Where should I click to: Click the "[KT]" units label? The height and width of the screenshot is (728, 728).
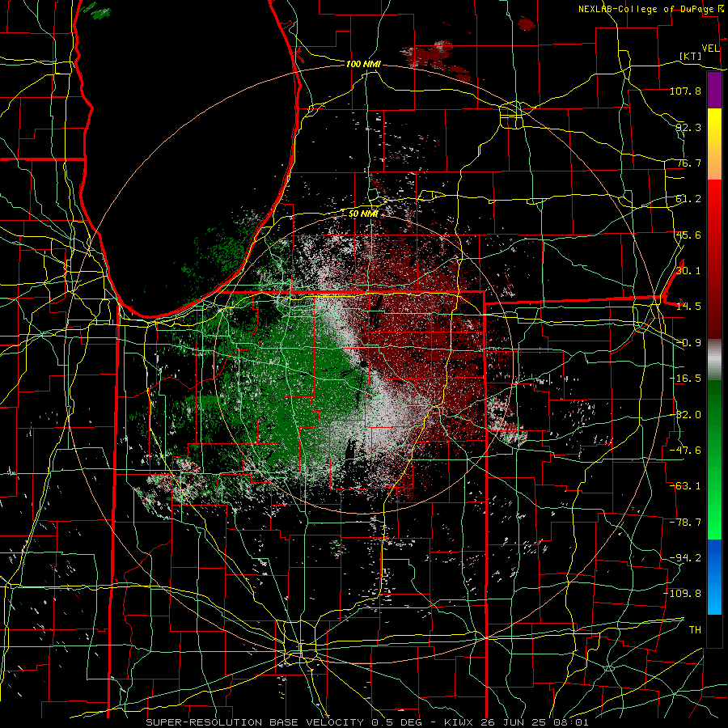point(691,56)
